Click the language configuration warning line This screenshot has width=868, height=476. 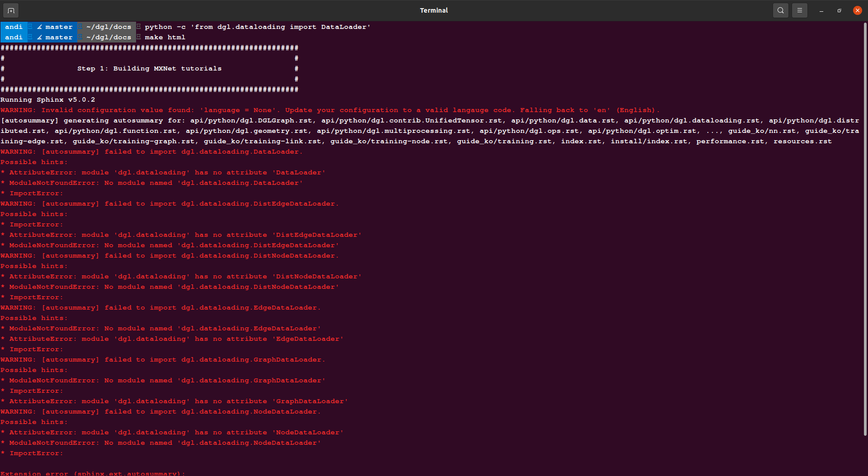(x=330, y=110)
